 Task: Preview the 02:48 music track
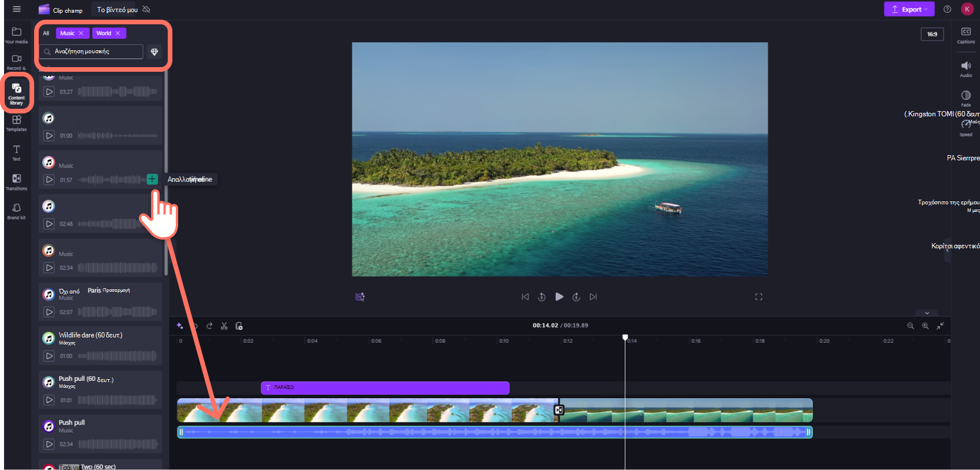pyautogui.click(x=50, y=224)
